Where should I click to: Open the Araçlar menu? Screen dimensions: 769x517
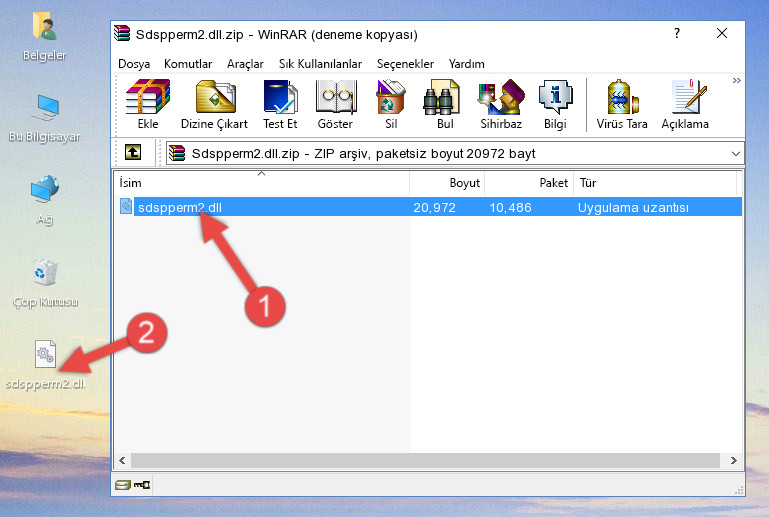[245, 64]
